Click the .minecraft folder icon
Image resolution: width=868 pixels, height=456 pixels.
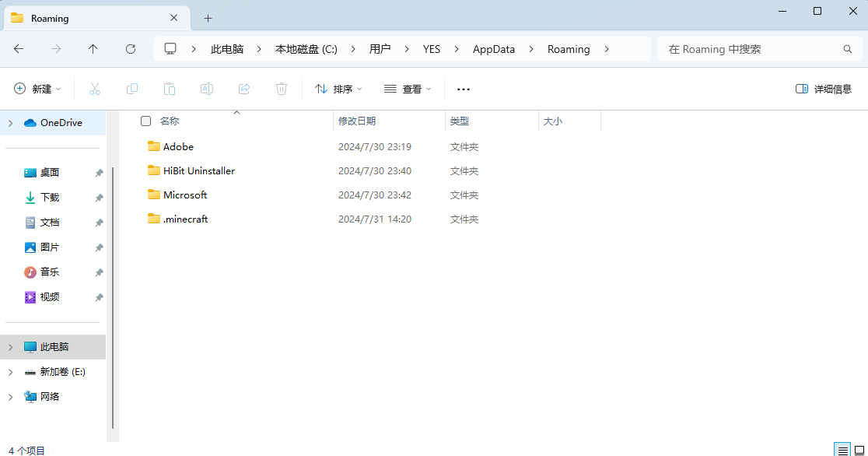(x=154, y=219)
